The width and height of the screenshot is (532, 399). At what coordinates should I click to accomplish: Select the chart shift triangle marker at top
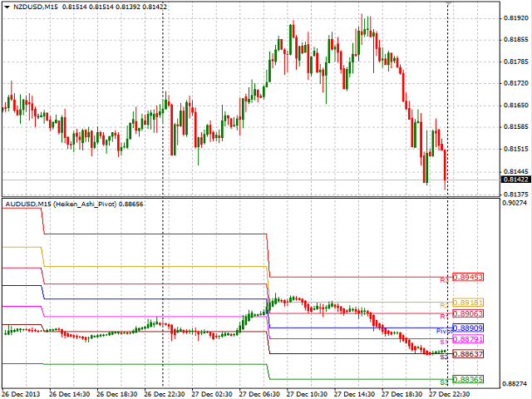(x=448, y=3)
